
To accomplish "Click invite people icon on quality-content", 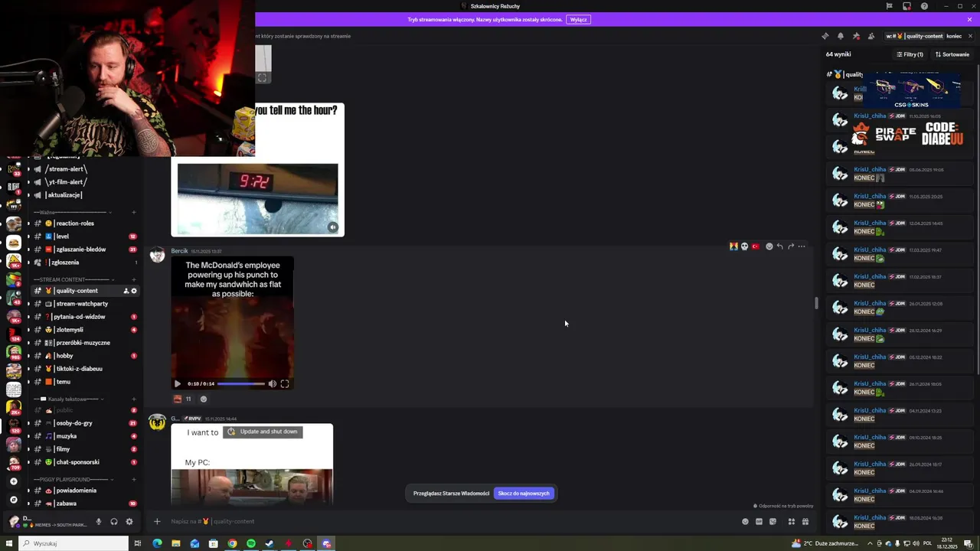I will pyautogui.click(x=126, y=291).
